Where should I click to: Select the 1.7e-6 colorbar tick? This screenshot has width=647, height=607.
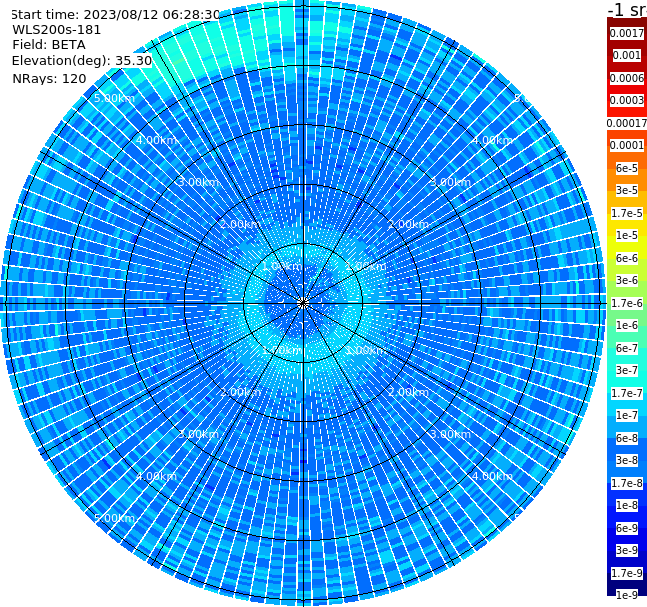click(627, 303)
